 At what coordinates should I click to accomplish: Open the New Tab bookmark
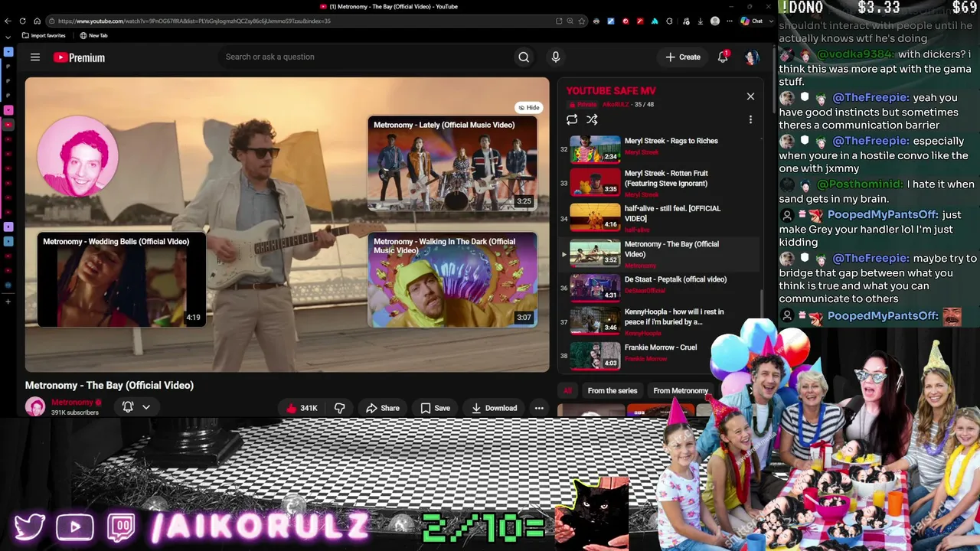click(x=93, y=35)
